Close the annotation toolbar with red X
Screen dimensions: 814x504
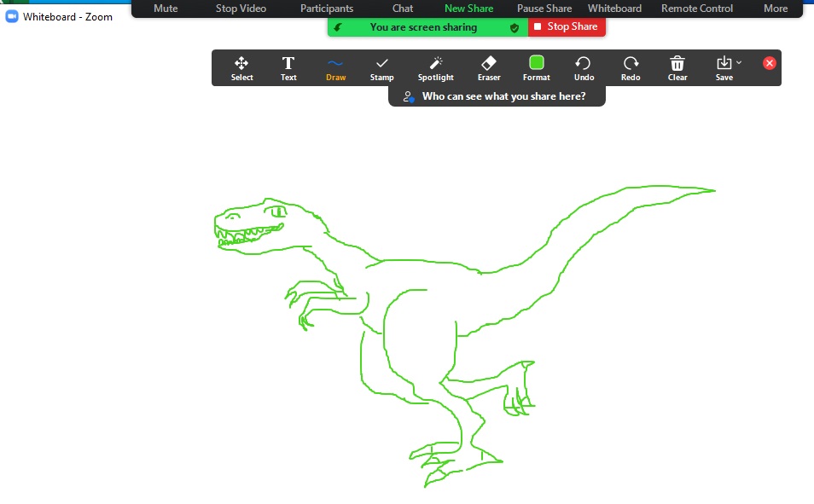click(x=770, y=63)
